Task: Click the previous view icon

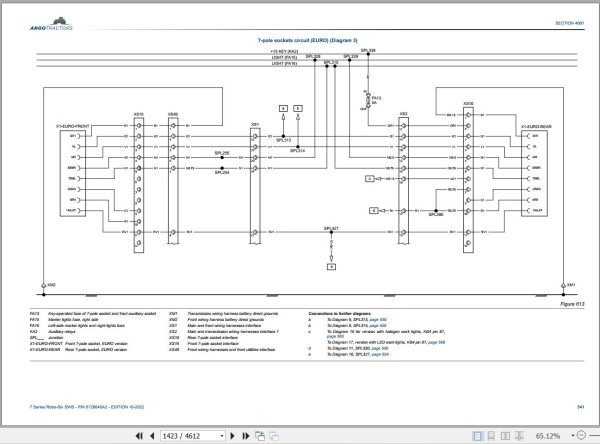Action: pos(260,436)
